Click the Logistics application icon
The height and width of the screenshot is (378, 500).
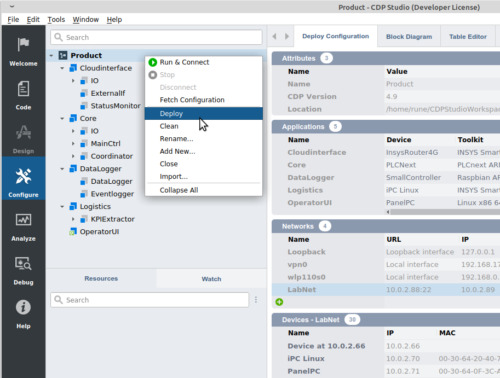coord(73,206)
